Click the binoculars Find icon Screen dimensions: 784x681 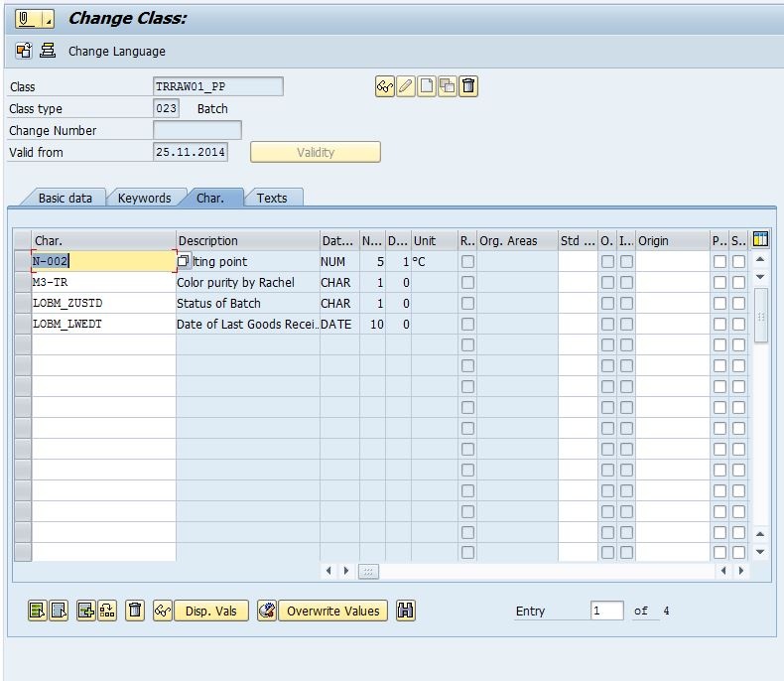tap(406, 611)
